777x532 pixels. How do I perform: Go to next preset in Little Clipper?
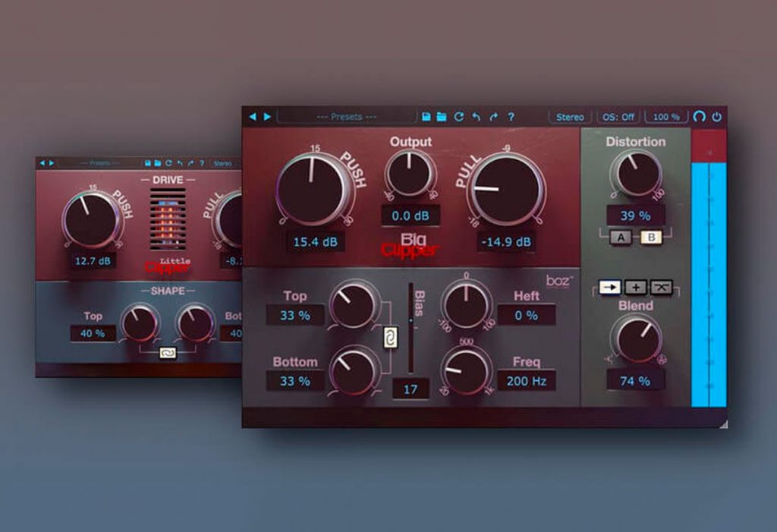(52, 162)
